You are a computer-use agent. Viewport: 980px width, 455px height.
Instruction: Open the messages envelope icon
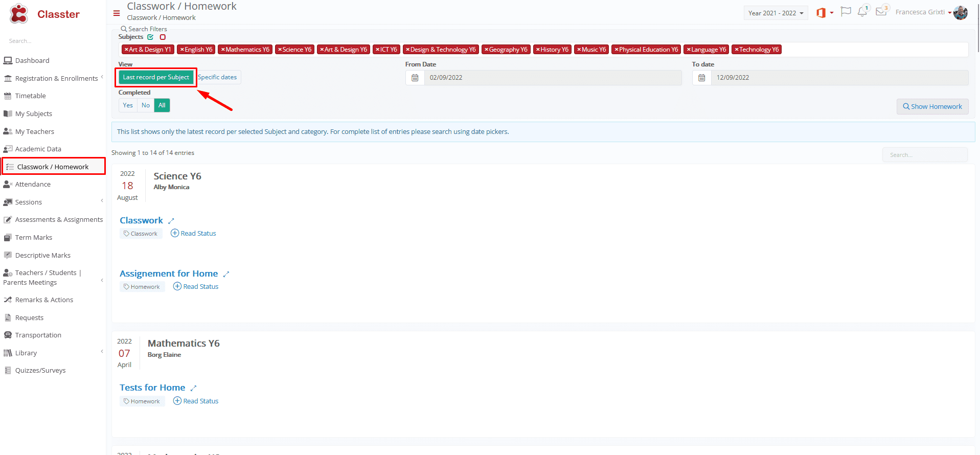pyautogui.click(x=881, y=11)
